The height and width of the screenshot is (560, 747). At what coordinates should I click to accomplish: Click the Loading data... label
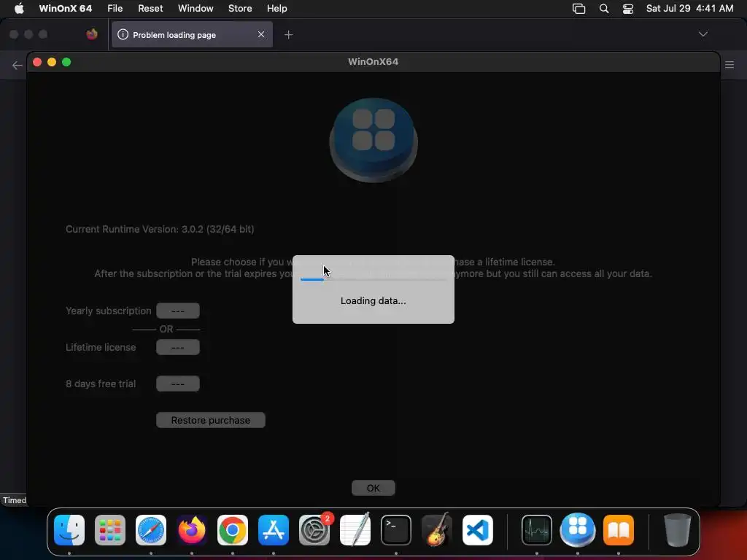tap(373, 301)
